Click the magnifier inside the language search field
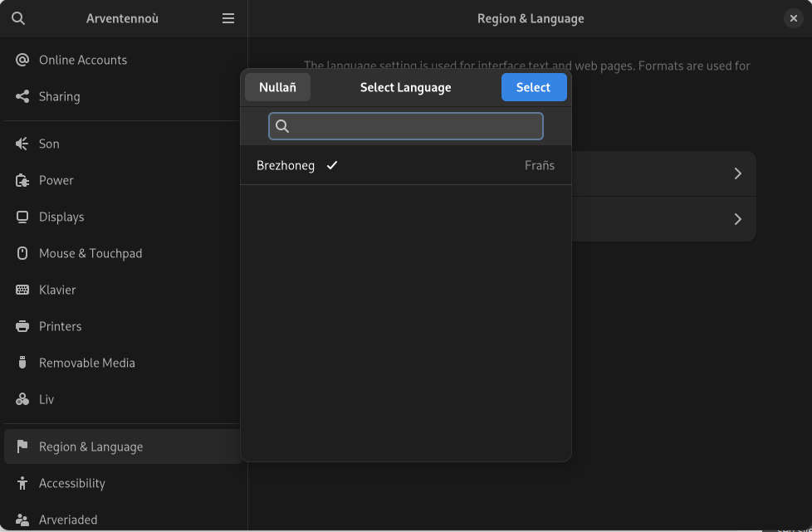The width and height of the screenshot is (812, 532). coord(282,126)
